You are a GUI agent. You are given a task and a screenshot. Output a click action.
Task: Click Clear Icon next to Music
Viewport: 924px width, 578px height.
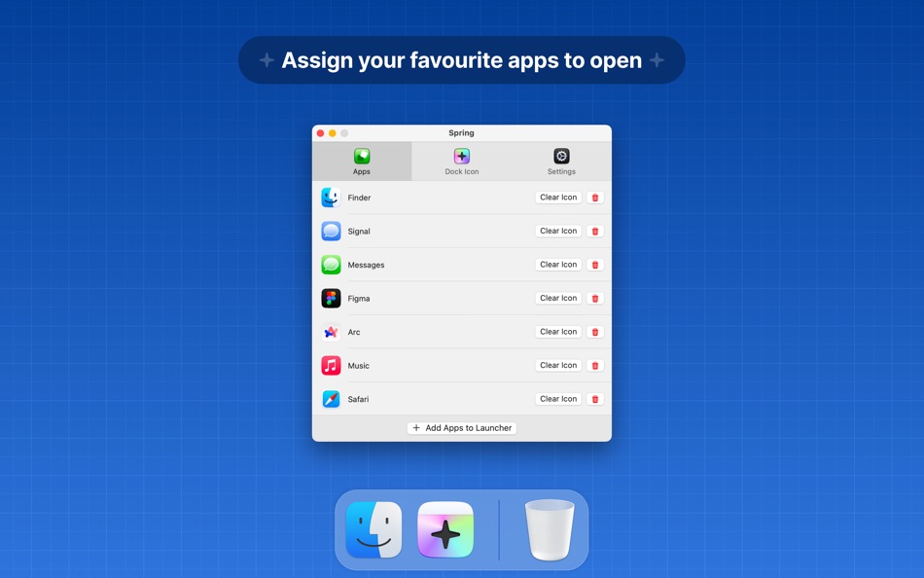pyautogui.click(x=557, y=365)
